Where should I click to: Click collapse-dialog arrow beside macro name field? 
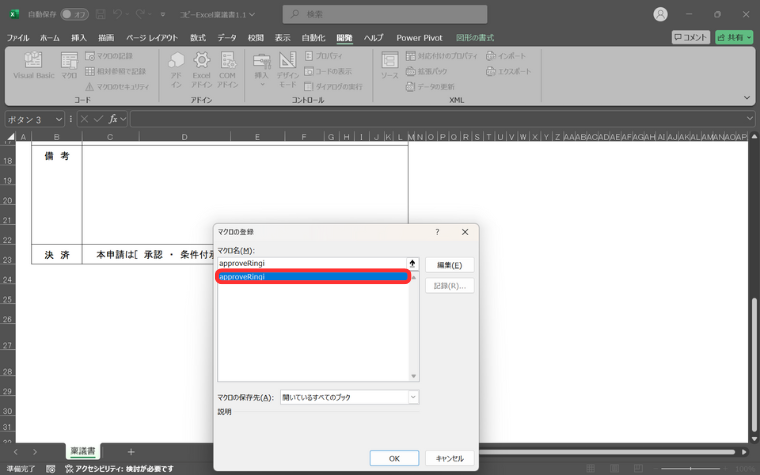pyautogui.click(x=412, y=263)
